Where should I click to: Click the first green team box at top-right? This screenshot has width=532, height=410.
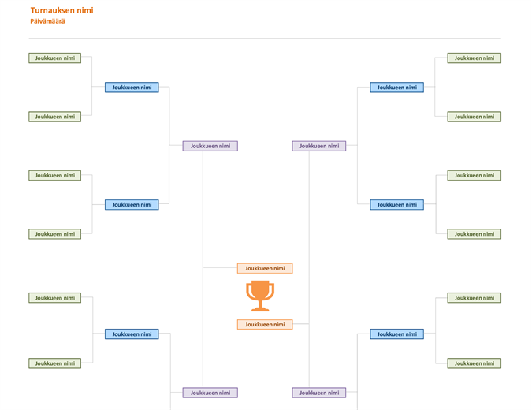tap(474, 58)
